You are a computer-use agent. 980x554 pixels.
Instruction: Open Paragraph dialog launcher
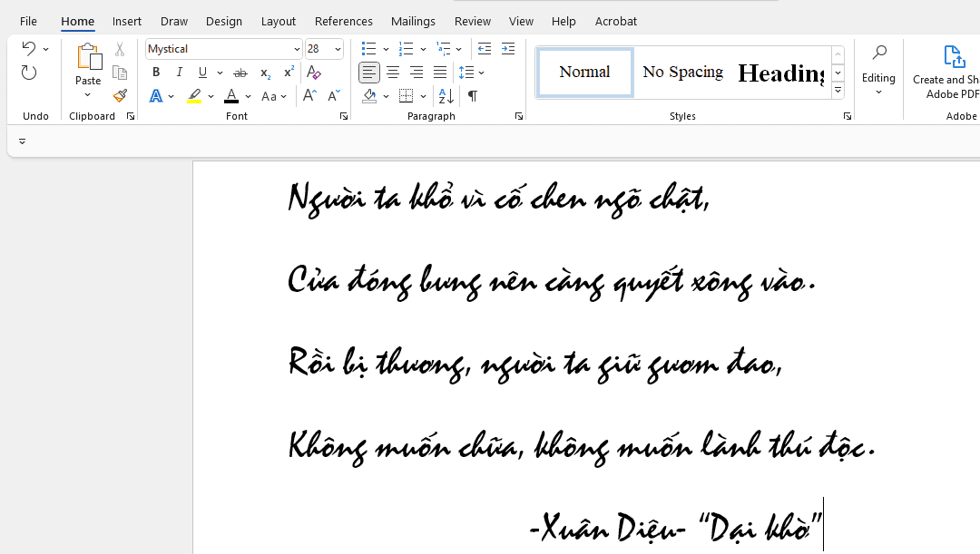tap(519, 116)
